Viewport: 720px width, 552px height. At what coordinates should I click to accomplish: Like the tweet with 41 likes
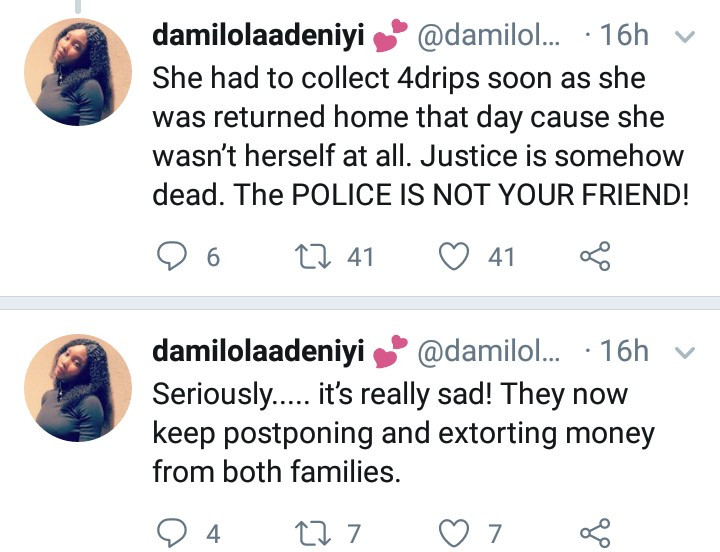(456, 257)
